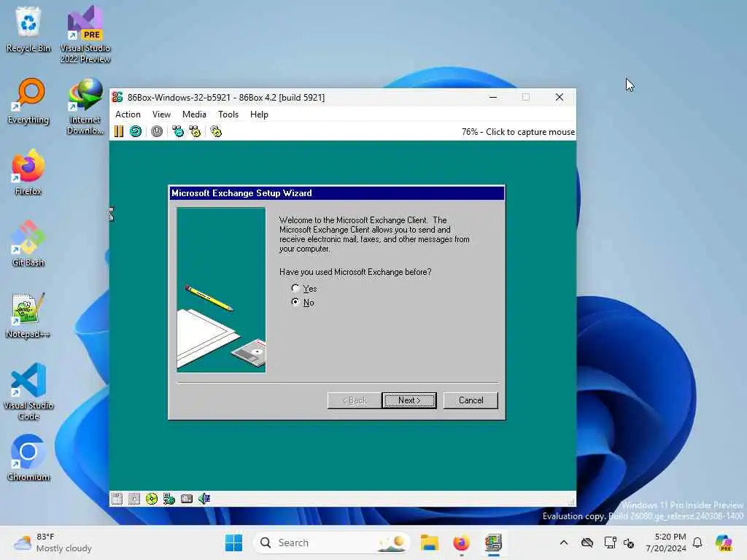
Task: Select the Visual Studio Code shortcut
Action: [28, 392]
